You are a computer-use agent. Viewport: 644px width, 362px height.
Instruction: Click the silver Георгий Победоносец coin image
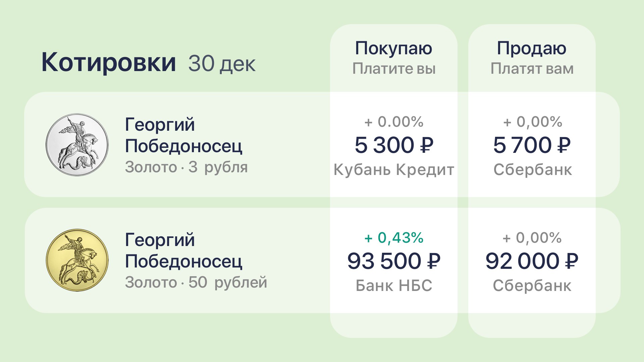coord(77,144)
